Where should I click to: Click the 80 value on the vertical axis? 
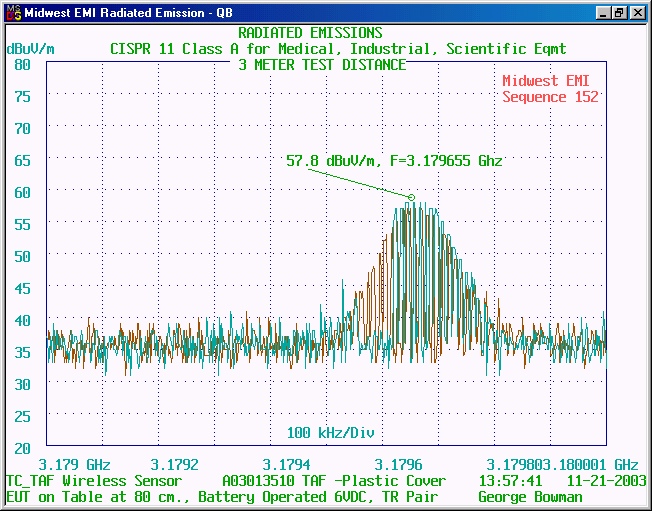(22, 64)
